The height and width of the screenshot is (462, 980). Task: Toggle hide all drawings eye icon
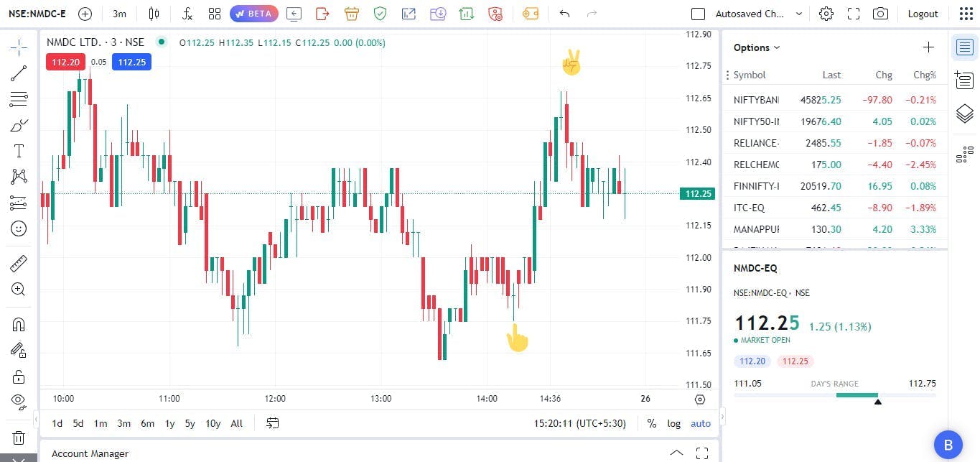click(x=19, y=401)
